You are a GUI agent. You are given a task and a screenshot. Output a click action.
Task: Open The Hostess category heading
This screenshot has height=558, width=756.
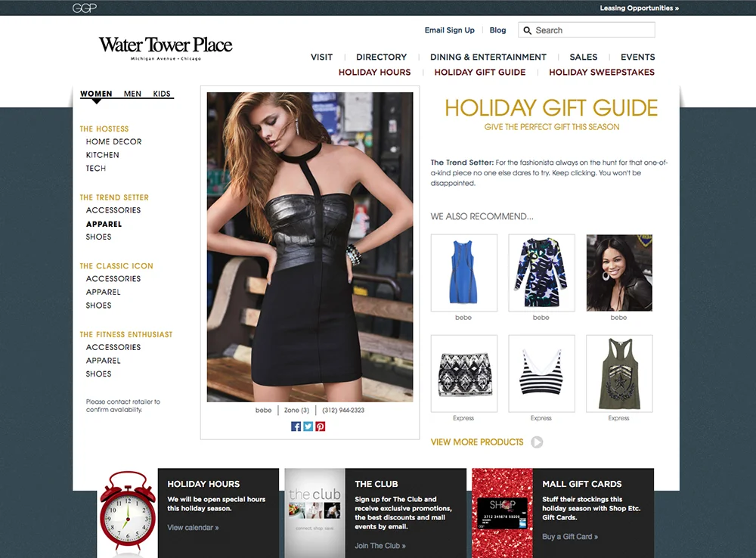104,129
